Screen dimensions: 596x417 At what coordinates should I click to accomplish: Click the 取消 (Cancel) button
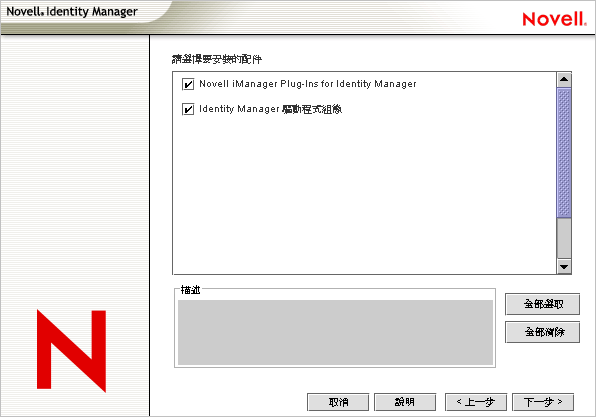(x=338, y=402)
